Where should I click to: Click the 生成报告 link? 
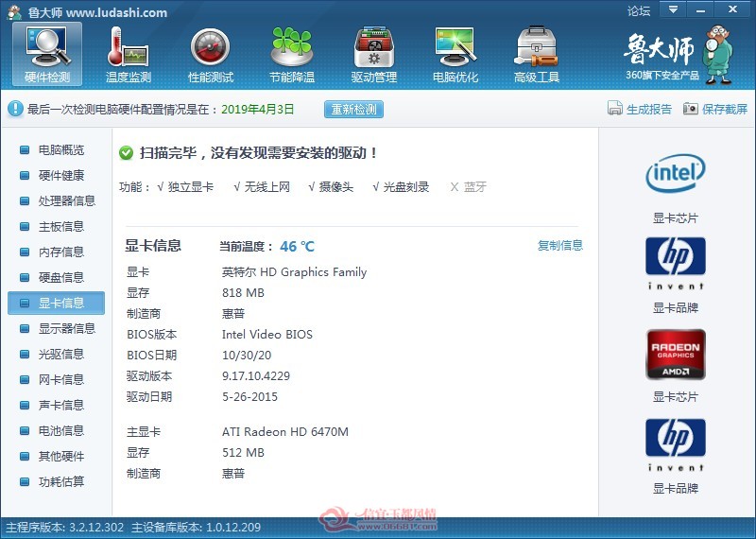(x=649, y=109)
